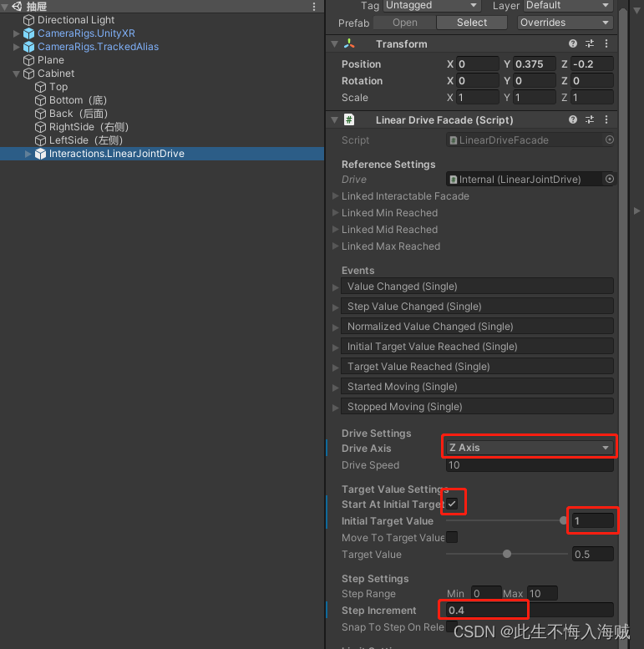
Task: Click the Step Increment input field
Action: pos(530,611)
